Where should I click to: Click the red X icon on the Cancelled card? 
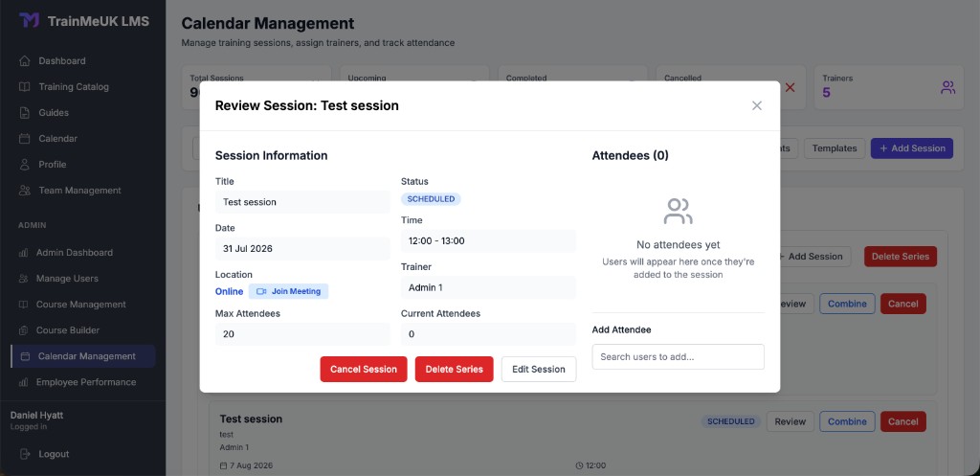[790, 87]
